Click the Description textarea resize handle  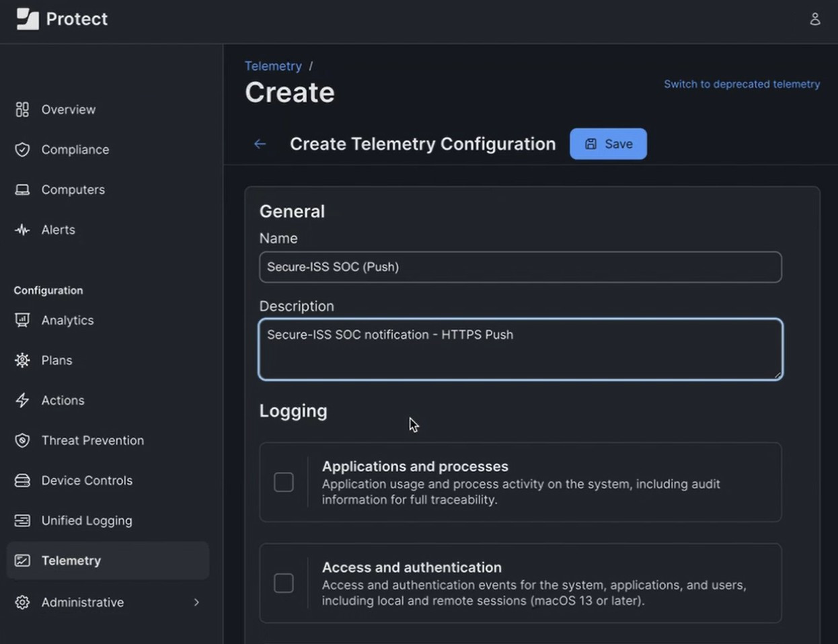[777, 375]
